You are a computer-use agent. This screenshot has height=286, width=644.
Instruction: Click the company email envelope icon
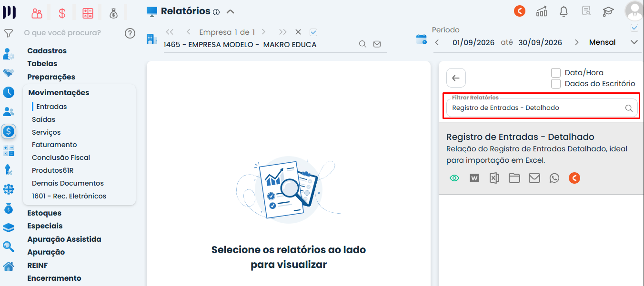[x=377, y=44]
